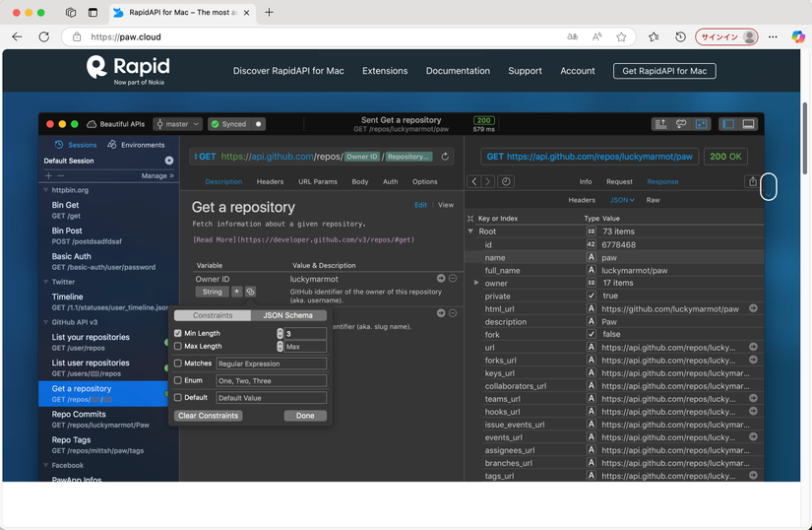Enable the Default checkbox

[x=177, y=397]
